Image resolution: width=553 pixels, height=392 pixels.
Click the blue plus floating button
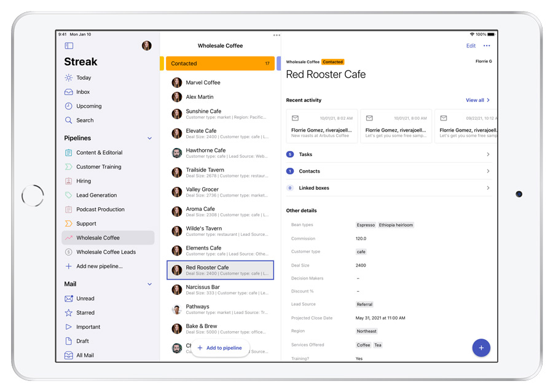(x=481, y=348)
